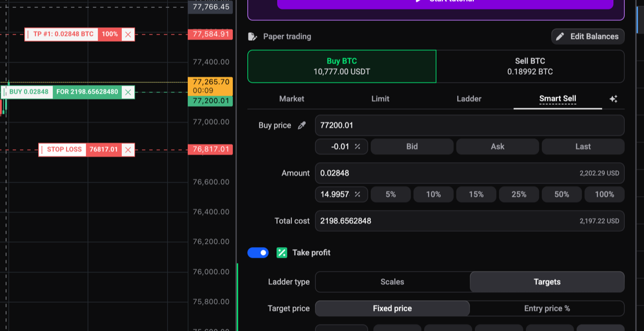Click the 77,766.45 crosshair price label
Viewport: 644px width, 331px height.
pos(210,7)
